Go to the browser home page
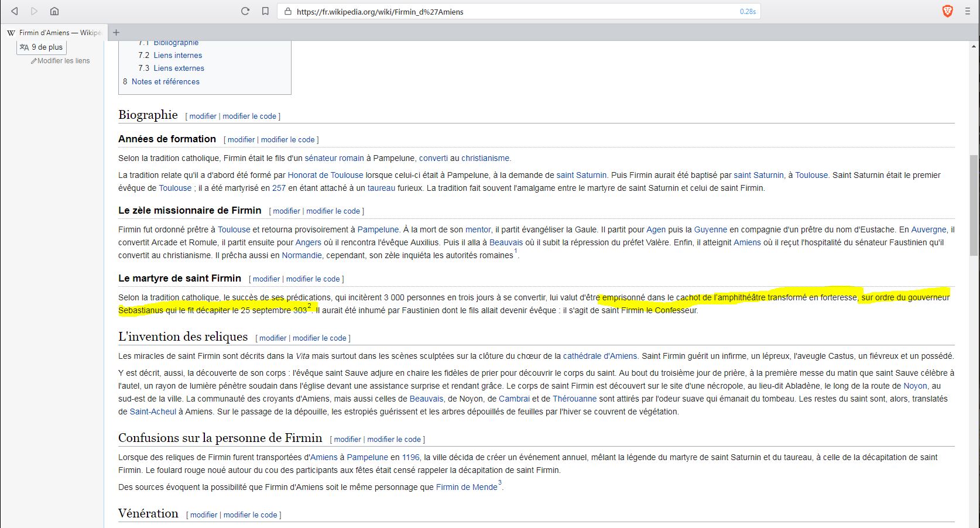The image size is (980, 528). (54, 11)
